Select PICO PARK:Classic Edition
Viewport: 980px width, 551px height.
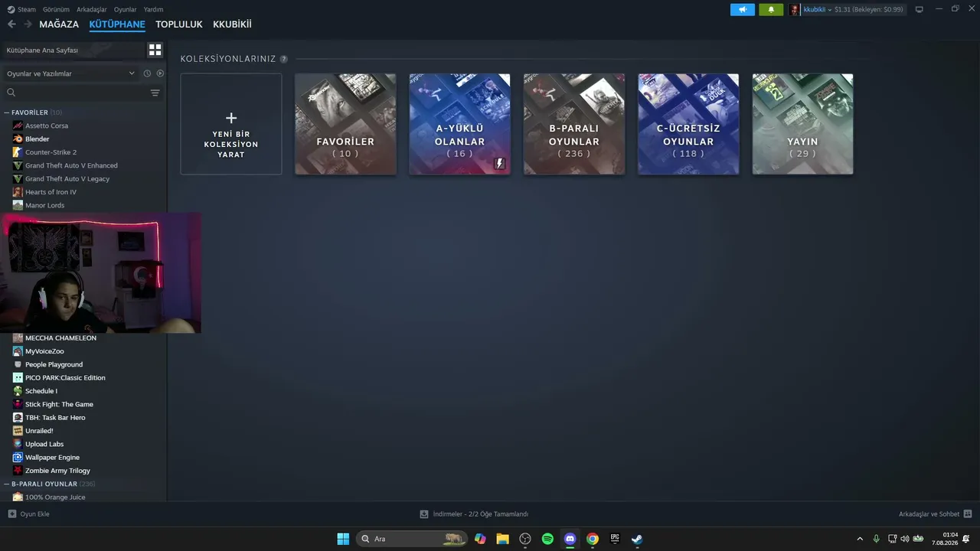65,378
